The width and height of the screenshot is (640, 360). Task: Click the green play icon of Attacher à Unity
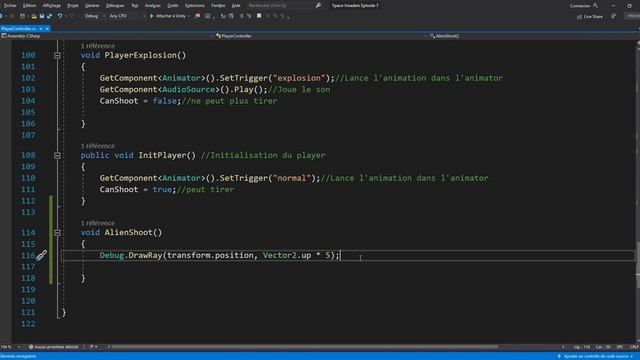click(x=151, y=16)
